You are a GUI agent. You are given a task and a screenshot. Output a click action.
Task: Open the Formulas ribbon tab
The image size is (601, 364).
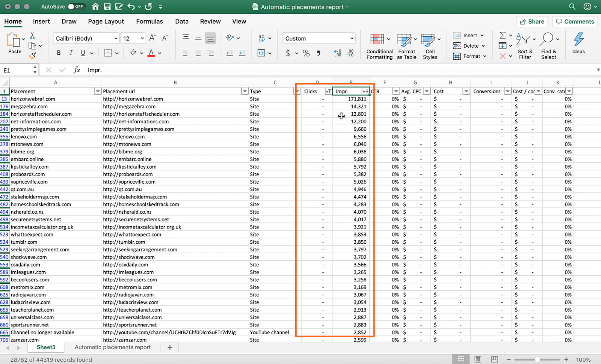pyautogui.click(x=149, y=21)
